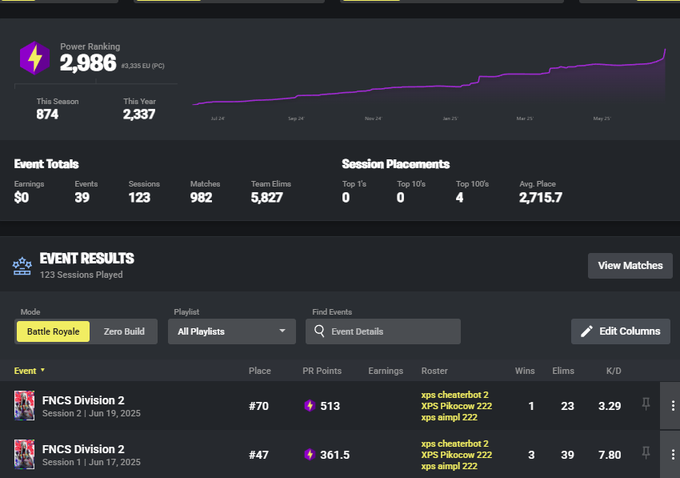Click the Top 100's value 4
680x478 pixels.
460,197
